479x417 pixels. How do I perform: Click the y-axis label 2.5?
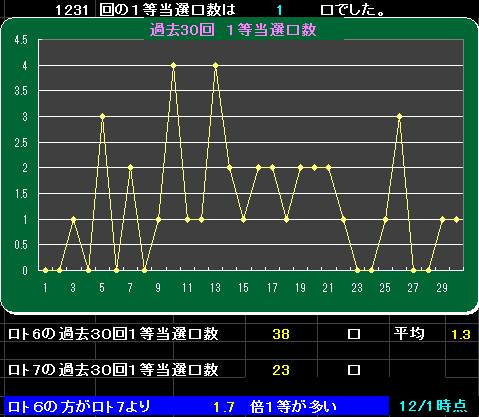pos(21,143)
